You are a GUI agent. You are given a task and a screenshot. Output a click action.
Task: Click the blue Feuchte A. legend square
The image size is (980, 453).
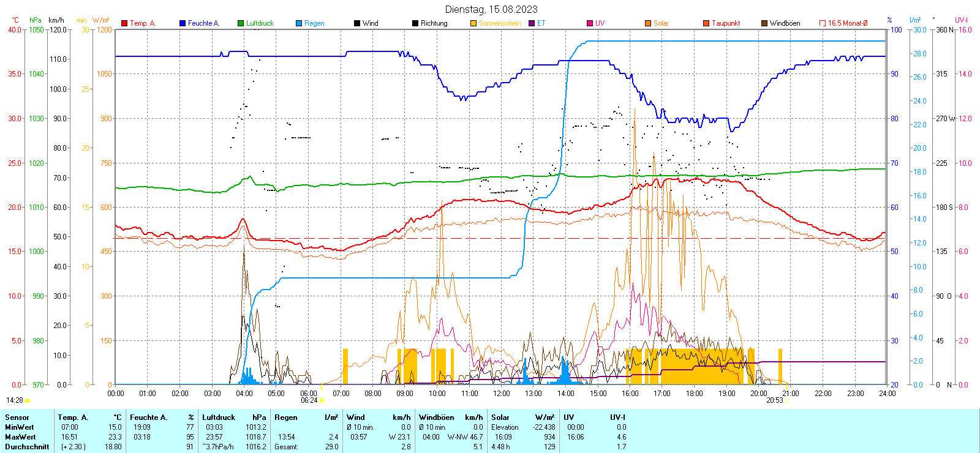[x=183, y=23]
